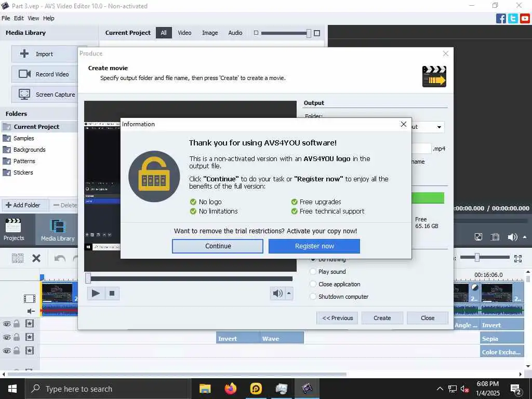Switch to the Video filter tab
The height and width of the screenshot is (399, 532).
(184, 33)
